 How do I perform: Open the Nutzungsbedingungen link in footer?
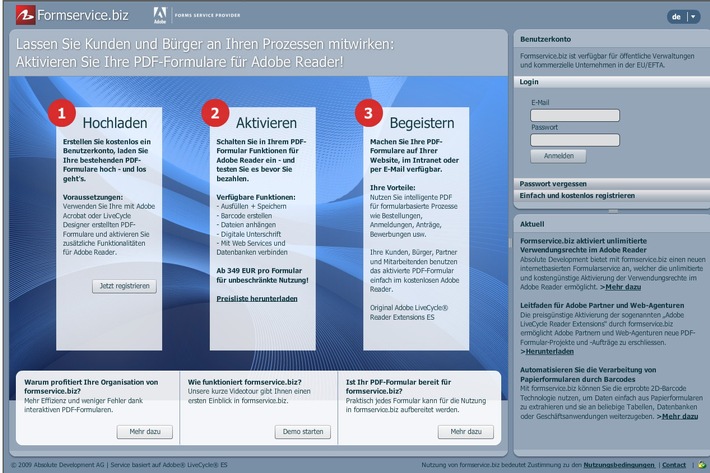tap(619, 465)
